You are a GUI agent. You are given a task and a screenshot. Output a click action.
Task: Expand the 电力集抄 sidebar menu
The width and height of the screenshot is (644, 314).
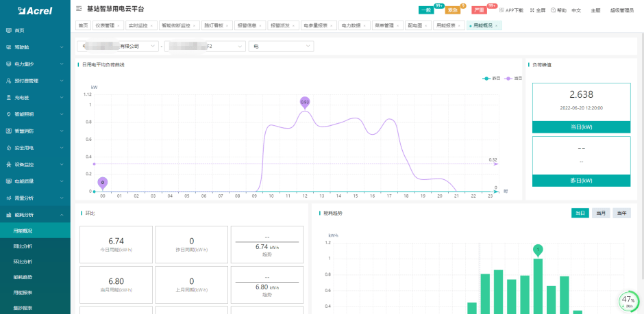tap(34, 64)
